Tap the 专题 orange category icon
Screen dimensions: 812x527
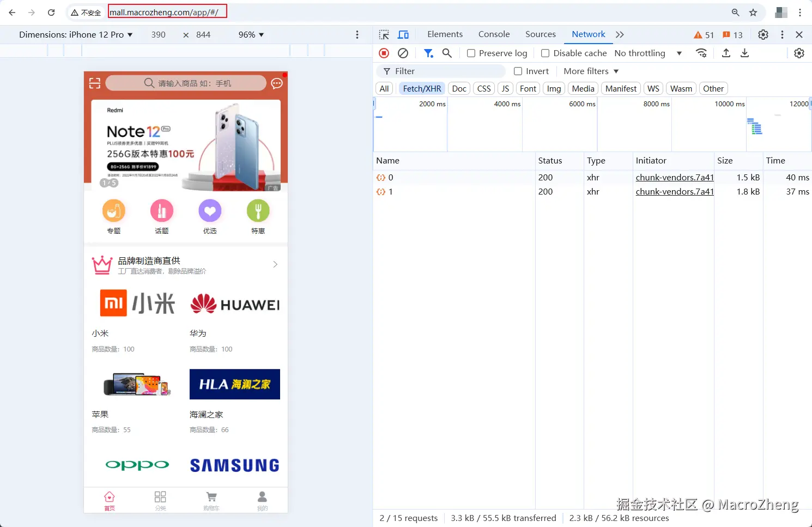coord(114,210)
